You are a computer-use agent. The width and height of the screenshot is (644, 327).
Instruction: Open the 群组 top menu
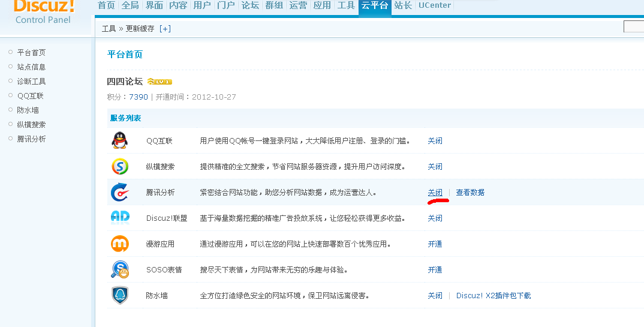[274, 5]
